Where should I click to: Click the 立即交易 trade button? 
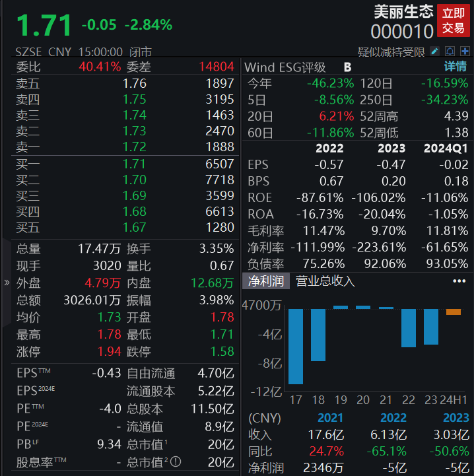[x=453, y=20]
